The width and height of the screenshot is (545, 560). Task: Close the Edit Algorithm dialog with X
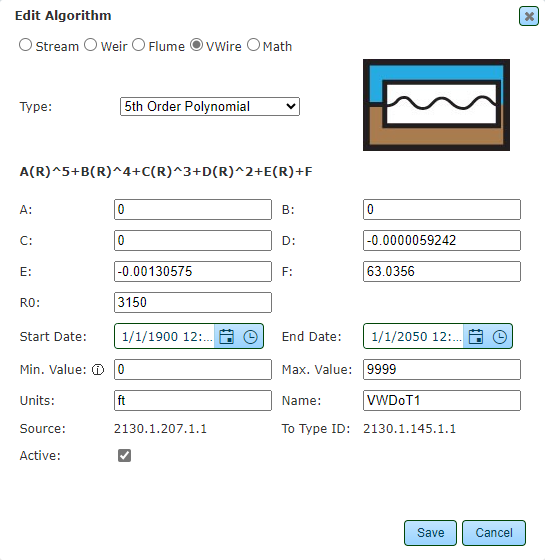tap(529, 16)
